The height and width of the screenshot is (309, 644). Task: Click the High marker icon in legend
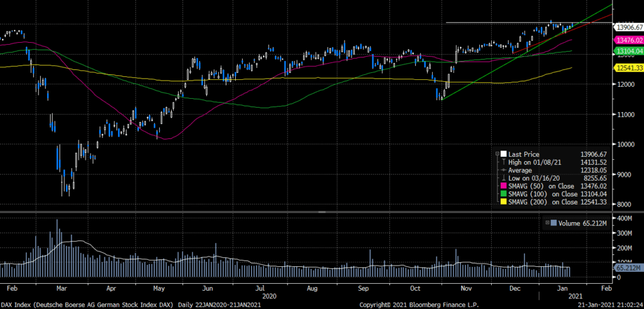(x=504, y=162)
